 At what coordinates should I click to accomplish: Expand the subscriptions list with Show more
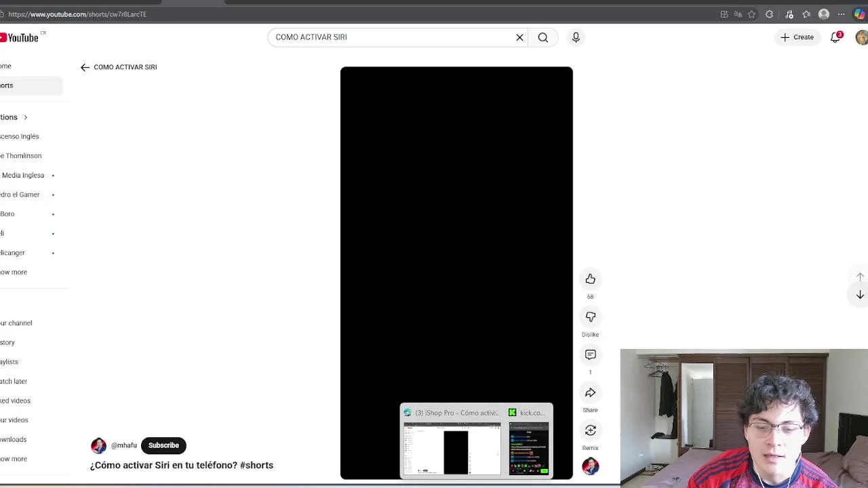coord(14,272)
